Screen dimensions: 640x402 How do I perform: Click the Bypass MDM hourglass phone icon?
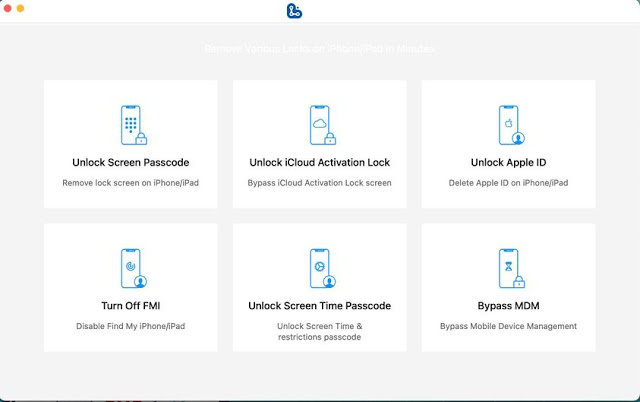click(511, 269)
